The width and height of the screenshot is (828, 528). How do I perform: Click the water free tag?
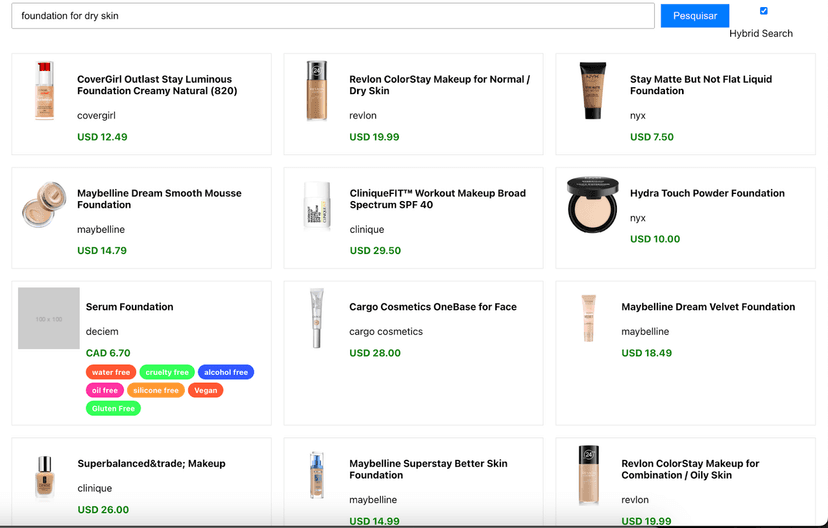click(x=111, y=372)
